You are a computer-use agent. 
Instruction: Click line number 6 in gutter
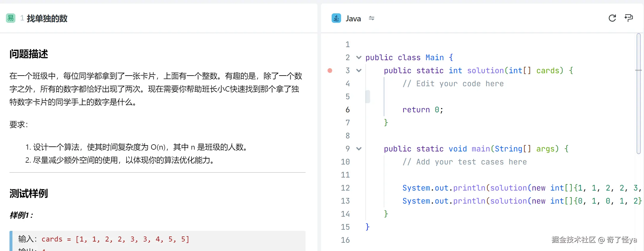pos(348,110)
